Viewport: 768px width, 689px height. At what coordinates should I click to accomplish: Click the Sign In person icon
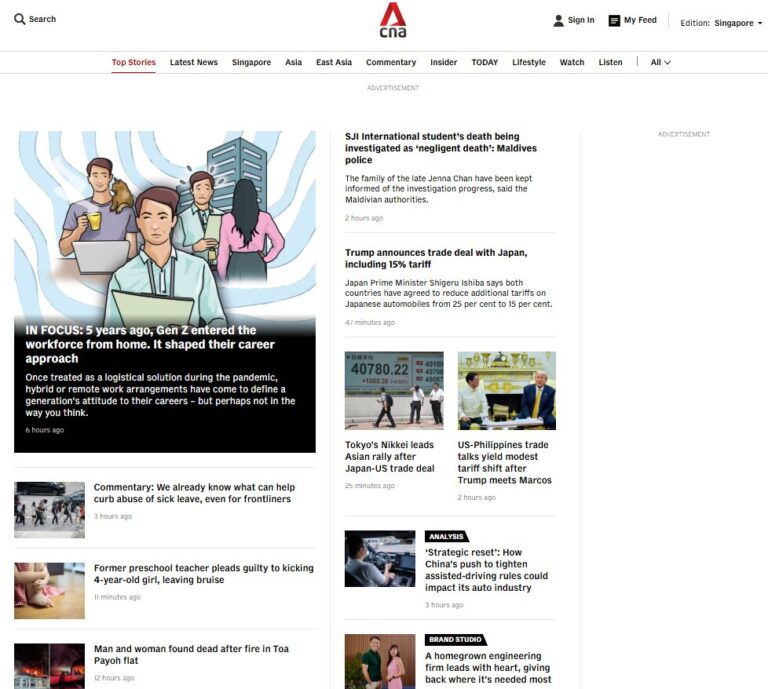click(x=559, y=20)
